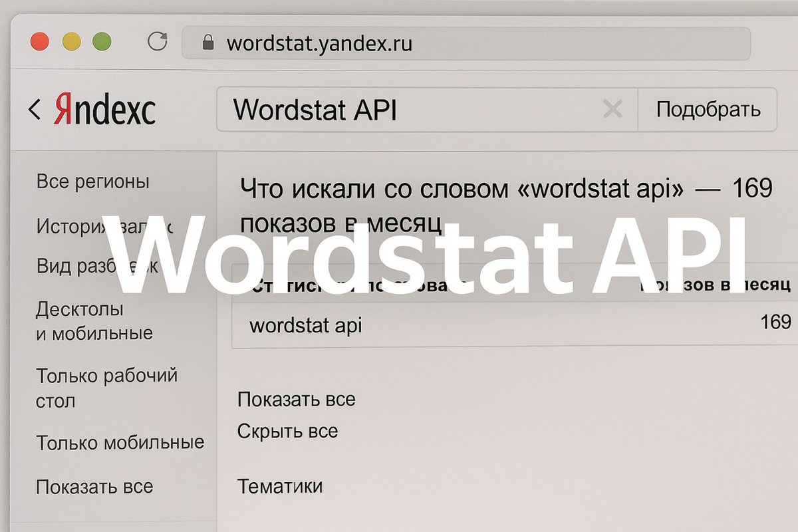
Task: Click the 169 value in table row
Action: point(775,323)
